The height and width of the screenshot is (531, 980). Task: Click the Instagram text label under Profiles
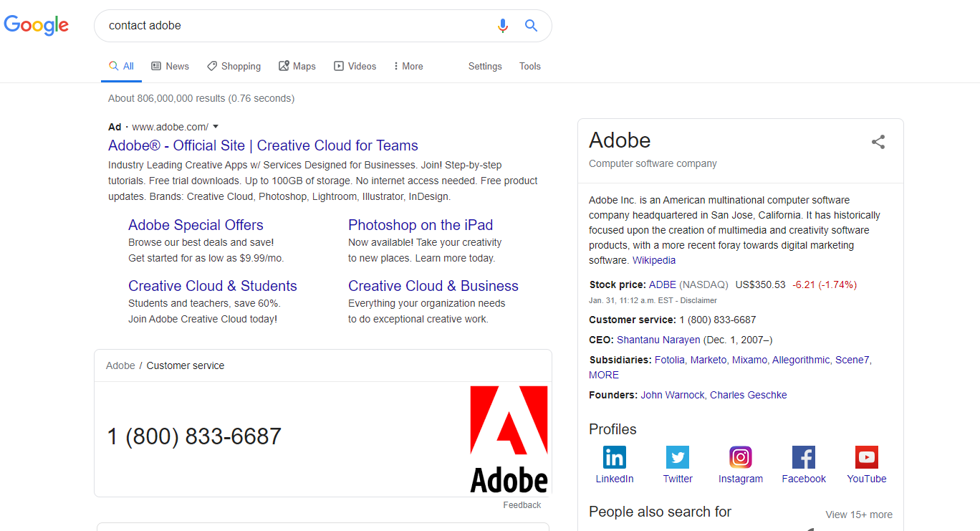pos(741,479)
